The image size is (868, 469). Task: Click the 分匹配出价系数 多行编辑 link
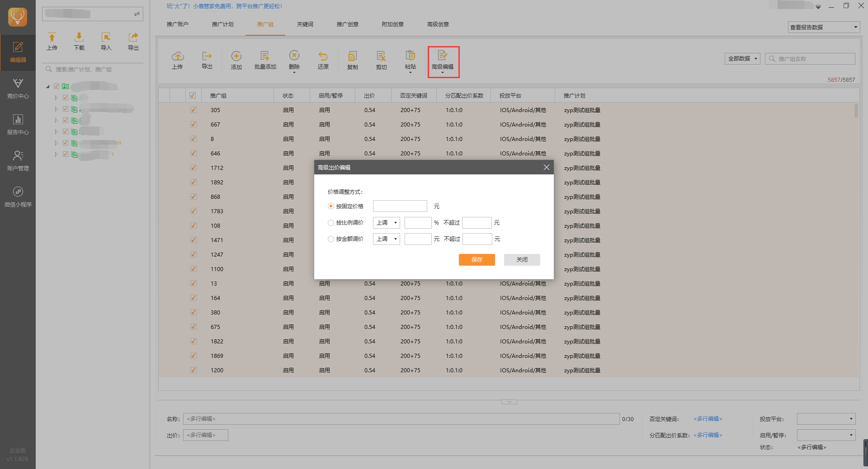(708, 435)
